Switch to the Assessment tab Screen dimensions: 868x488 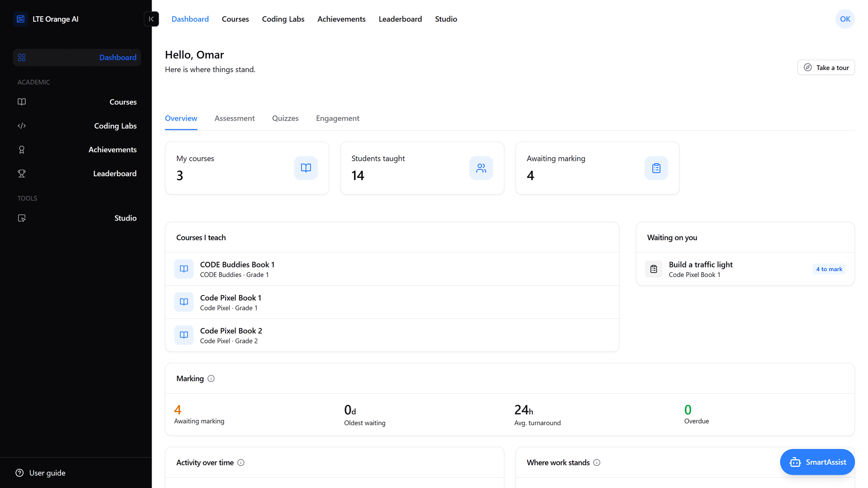pos(235,118)
